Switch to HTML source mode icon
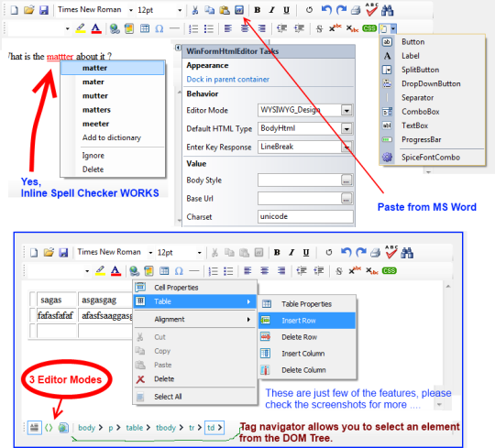 coord(49,428)
